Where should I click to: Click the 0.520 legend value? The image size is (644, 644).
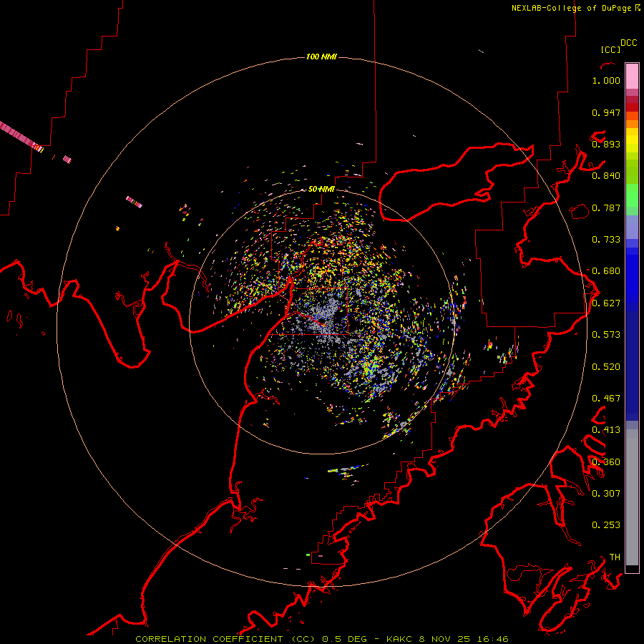(606, 367)
